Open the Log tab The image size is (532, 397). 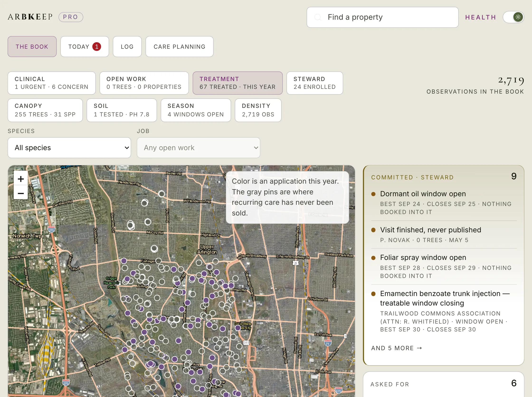[x=127, y=47]
